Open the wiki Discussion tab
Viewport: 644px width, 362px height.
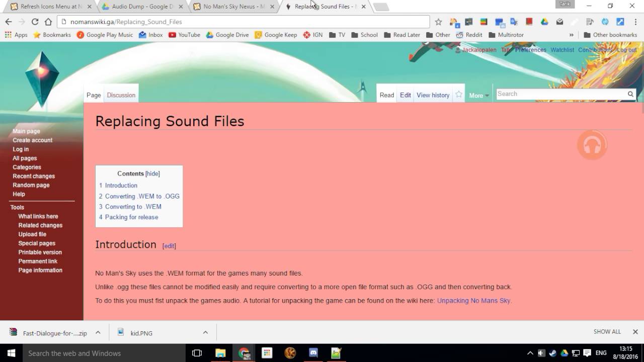pos(121,95)
